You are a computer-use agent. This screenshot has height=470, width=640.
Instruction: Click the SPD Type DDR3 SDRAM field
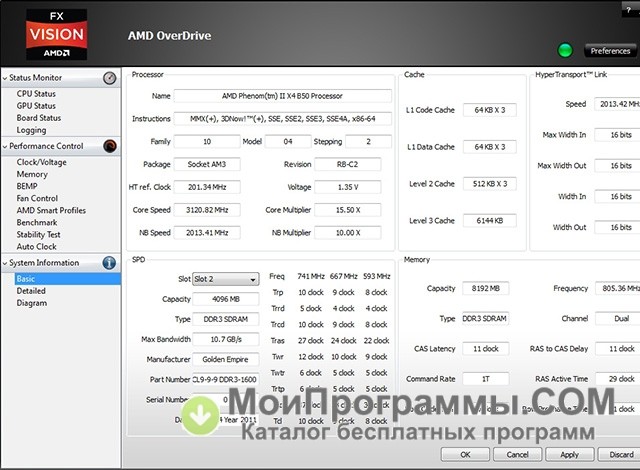226,319
